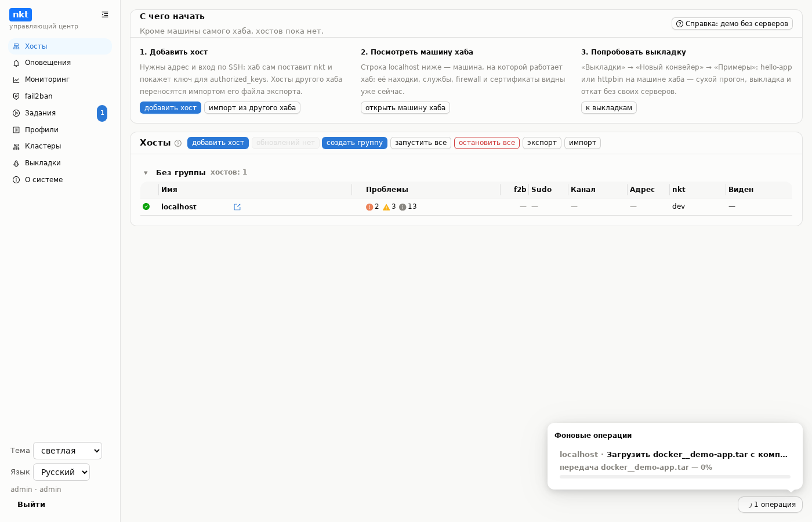Screen dimensions: 812x522
Task: Open the help icon next to Хосты heading
Action: click(x=178, y=143)
